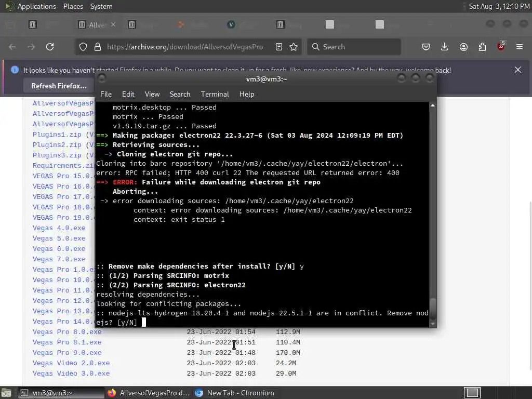This screenshot has height=399, width=532.
Task: Switch to vm3@vm3:~ taskbar item
Action: point(61,393)
